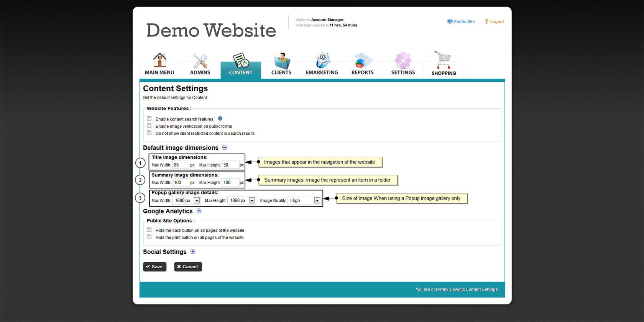The width and height of the screenshot is (644, 322).
Task: Click info icon beside content search features
Action: 220,119
